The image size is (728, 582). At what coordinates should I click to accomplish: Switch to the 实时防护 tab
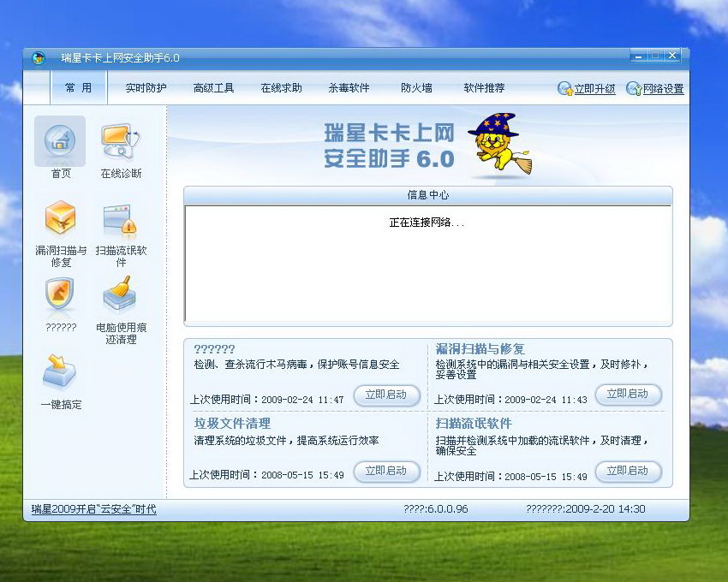click(146, 87)
